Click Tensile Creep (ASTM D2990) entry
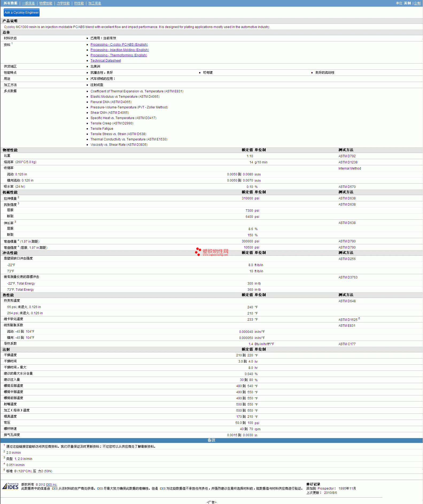The image size is (423, 504). (x=112, y=123)
